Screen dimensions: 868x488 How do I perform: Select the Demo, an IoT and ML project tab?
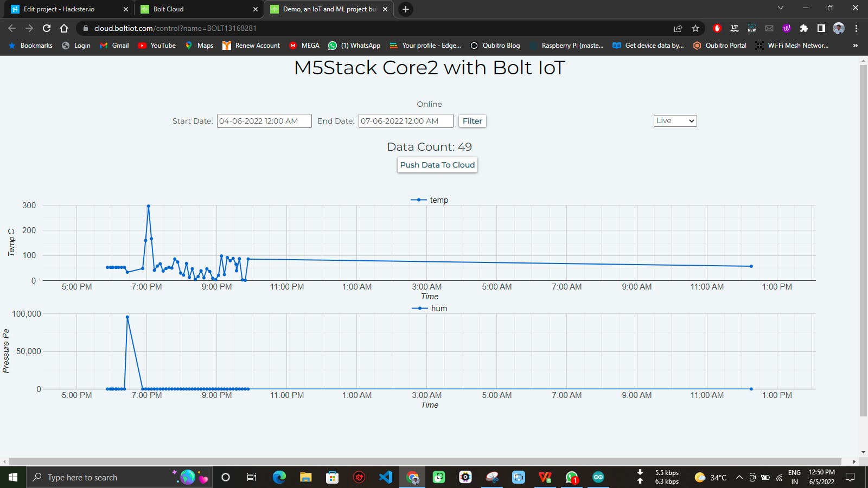coord(330,9)
